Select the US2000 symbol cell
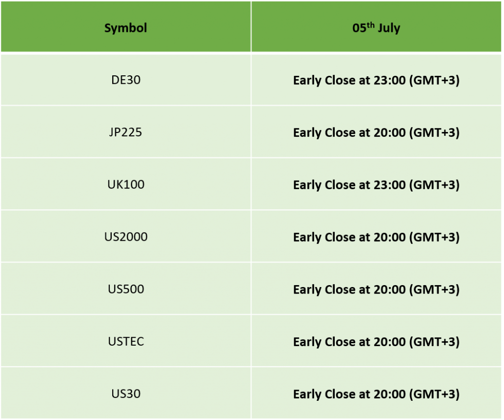The height and width of the screenshot is (420, 504). tap(126, 237)
